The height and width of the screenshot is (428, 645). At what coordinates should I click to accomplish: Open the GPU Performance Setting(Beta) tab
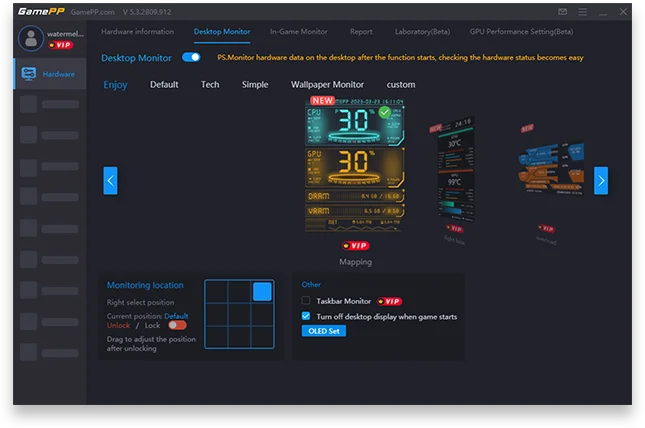click(521, 32)
